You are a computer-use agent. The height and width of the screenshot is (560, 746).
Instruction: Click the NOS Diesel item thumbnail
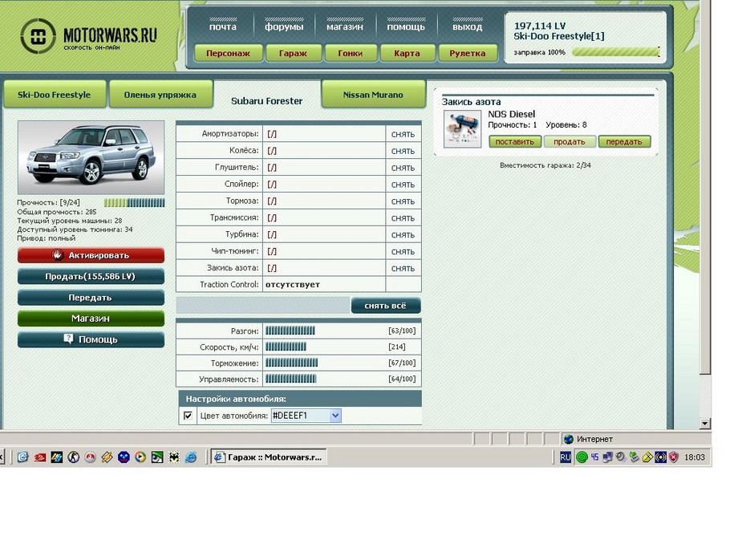[462, 129]
